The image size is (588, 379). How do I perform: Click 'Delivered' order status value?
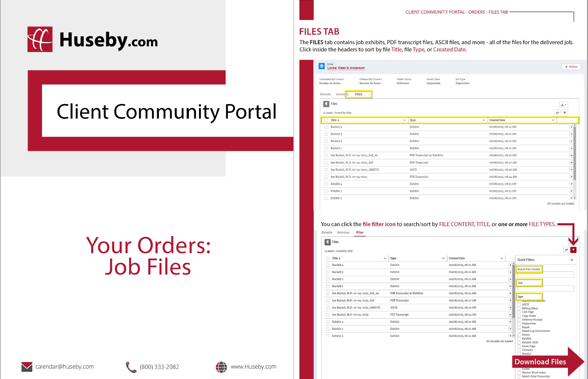[403, 83]
